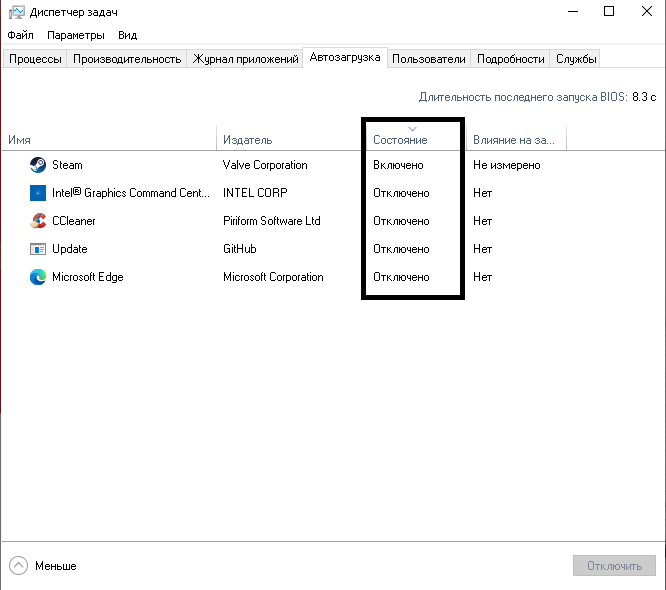Collapse view with the Меньше arrow icon
Screen dimensions: 666x590
click(x=18, y=565)
